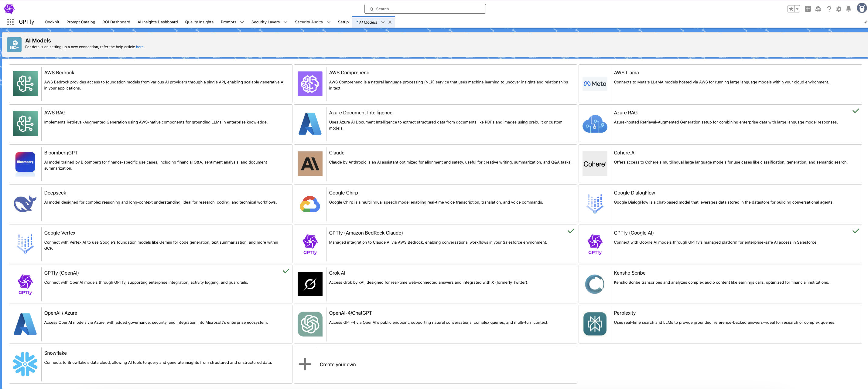Open the Perplexity logo

coord(595,324)
